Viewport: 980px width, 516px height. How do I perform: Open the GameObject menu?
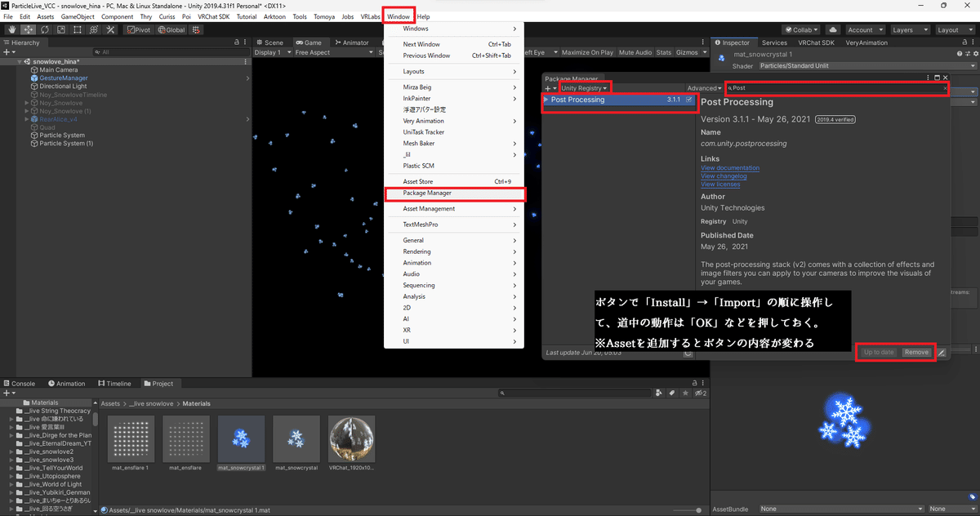click(x=78, y=16)
